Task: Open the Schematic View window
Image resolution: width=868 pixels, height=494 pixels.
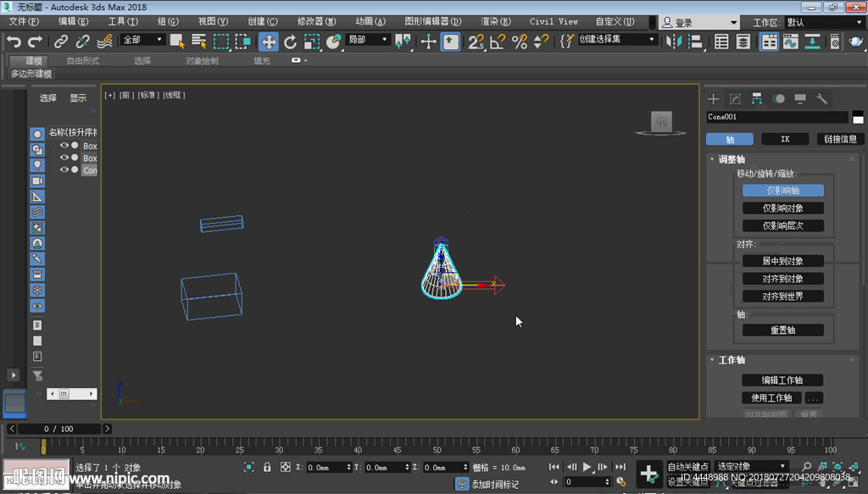Action: (812, 42)
